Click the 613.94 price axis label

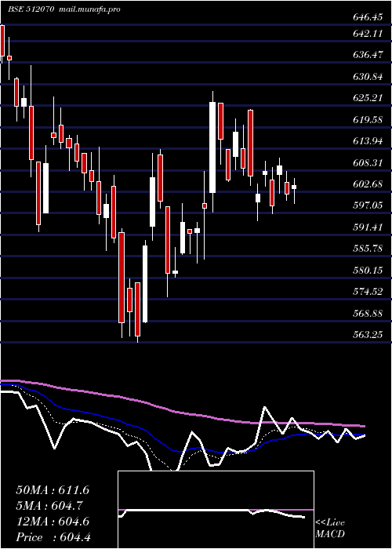367,140
